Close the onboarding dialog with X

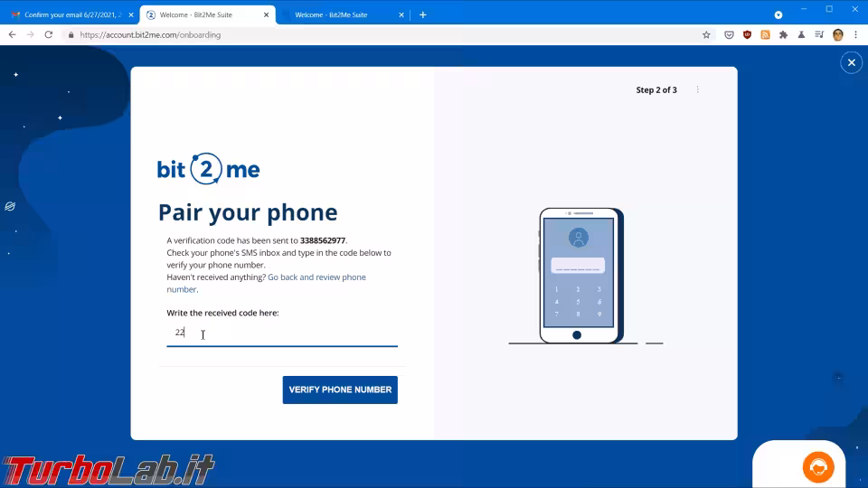[x=852, y=62]
